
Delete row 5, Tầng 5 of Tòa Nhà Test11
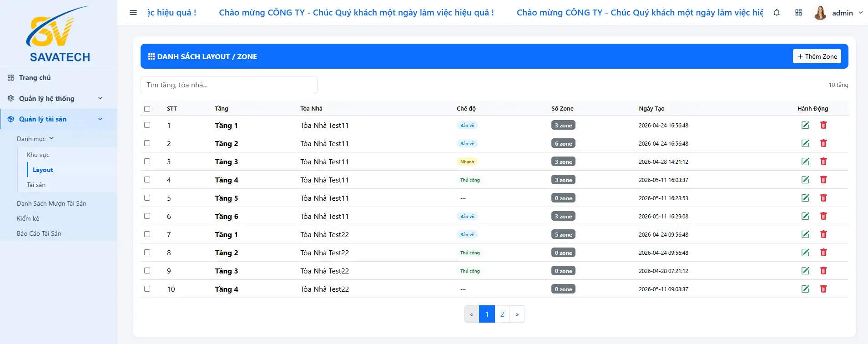click(x=823, y=198)
